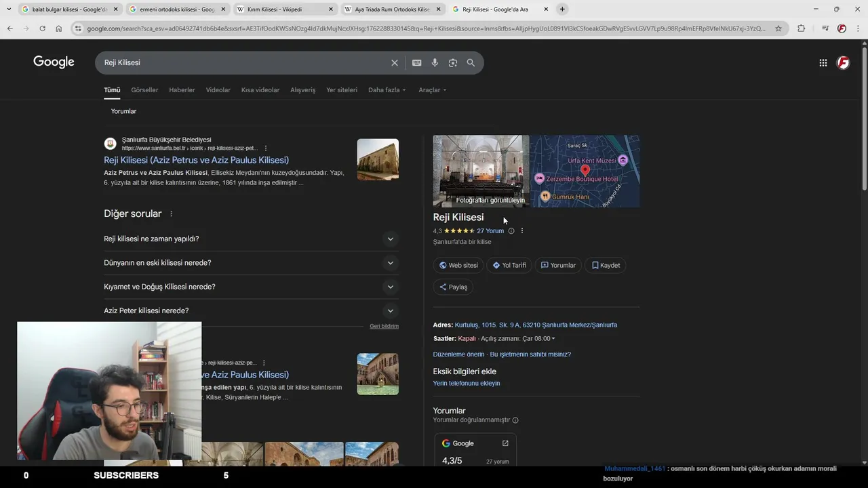This screenshot has height=488, width=868.
Task: Click the Kaydet button
Action: coord(606,266)
